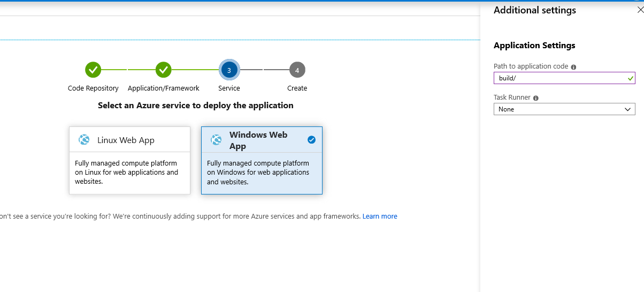Click 'Select an Azure service' heading
Image resolution: width=644 pixels, height=292 pixels.
(196, 106)
